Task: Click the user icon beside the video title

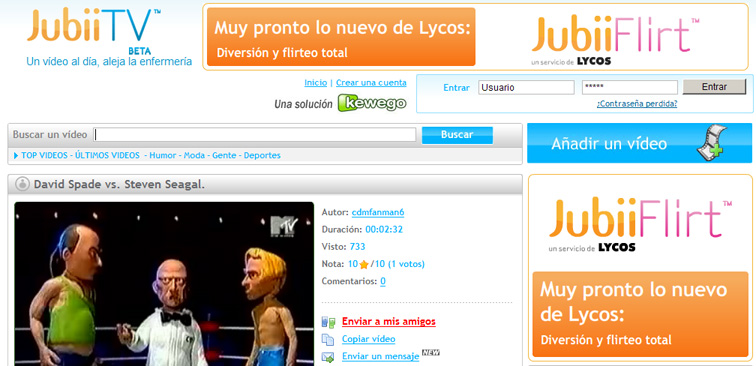Action: tap(22, 184)
